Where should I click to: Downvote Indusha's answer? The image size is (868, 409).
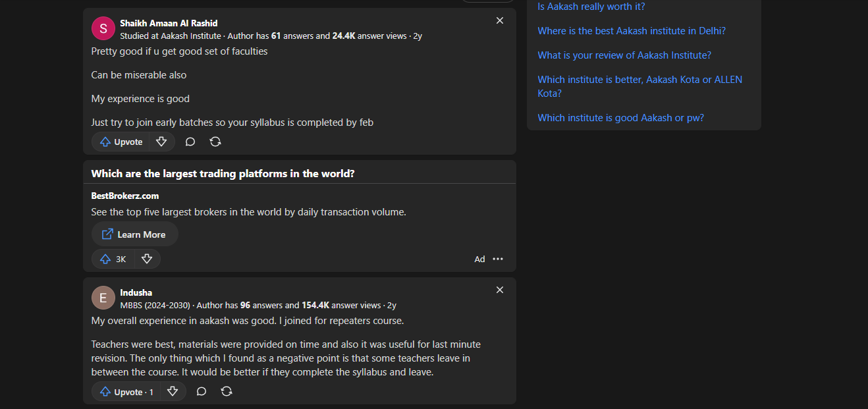coord(173,391)
